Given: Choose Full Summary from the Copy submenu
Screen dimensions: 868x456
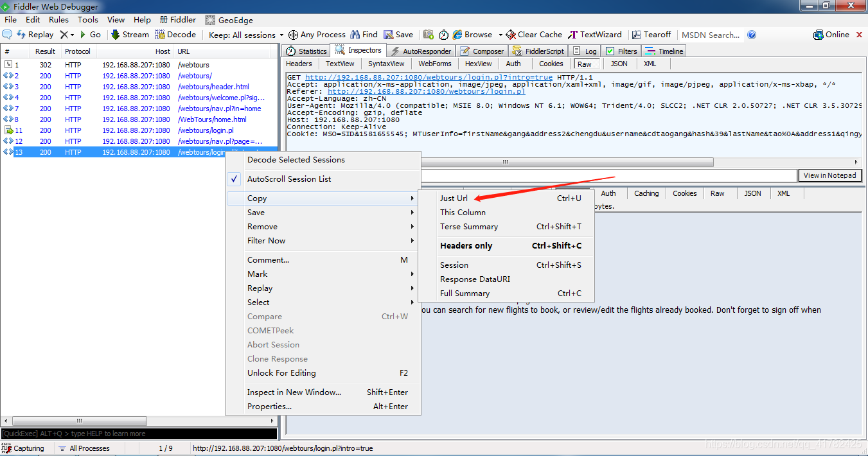Looking at the screenshot, I should click(506, 294).
